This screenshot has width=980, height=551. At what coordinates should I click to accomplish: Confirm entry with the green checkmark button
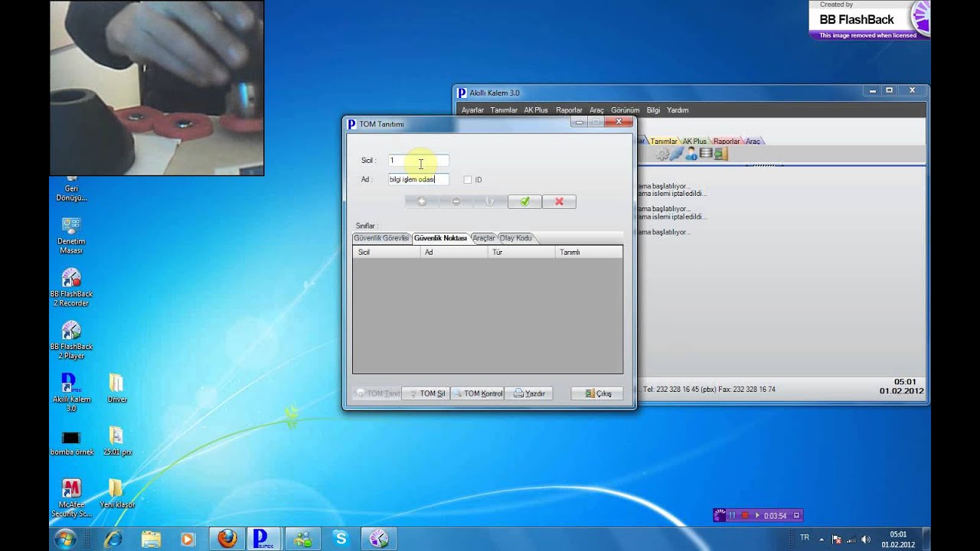click(x=524, y=201)
